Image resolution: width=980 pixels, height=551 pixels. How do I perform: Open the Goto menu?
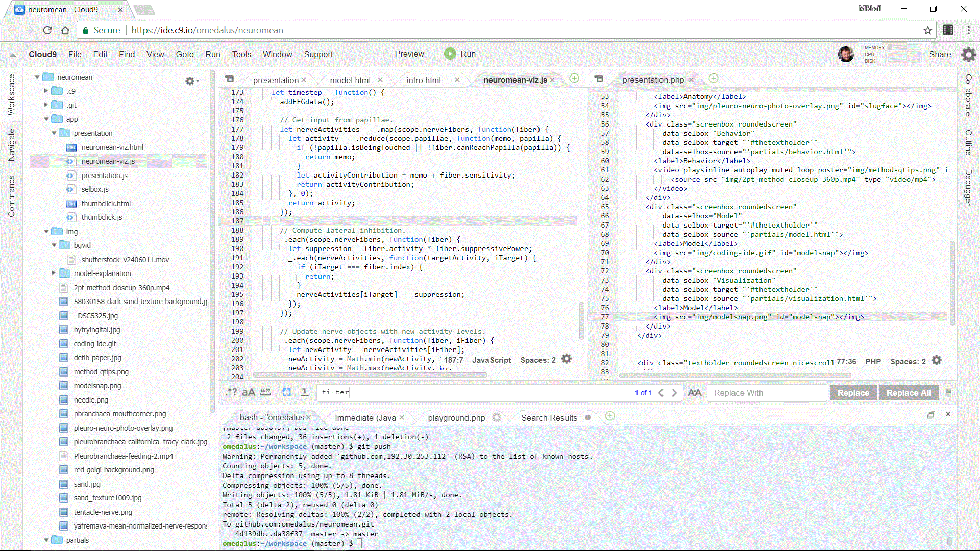(x=184, y=54)
